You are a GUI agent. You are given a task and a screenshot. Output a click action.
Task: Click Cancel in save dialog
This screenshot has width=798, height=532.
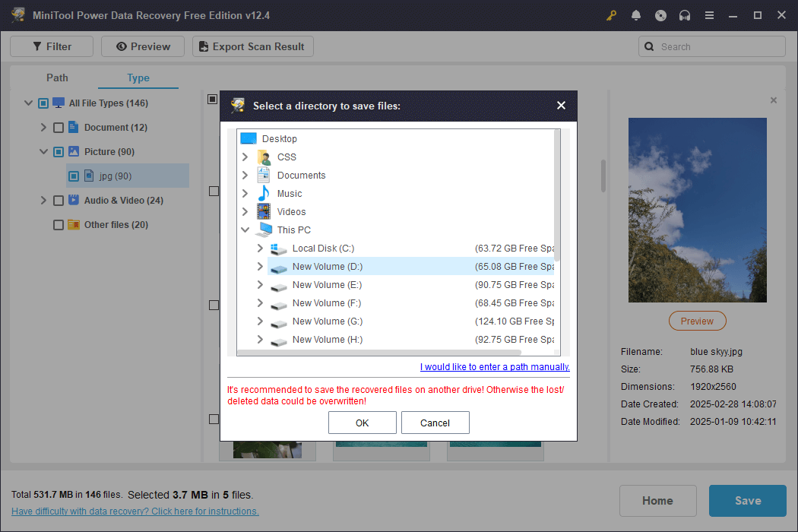click(435, 423)
